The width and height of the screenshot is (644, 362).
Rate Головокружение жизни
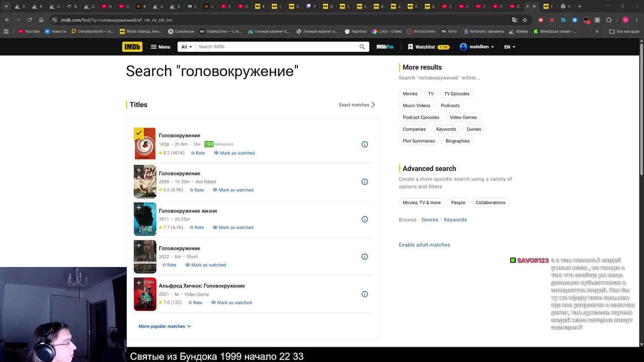(x=197, y=227)
